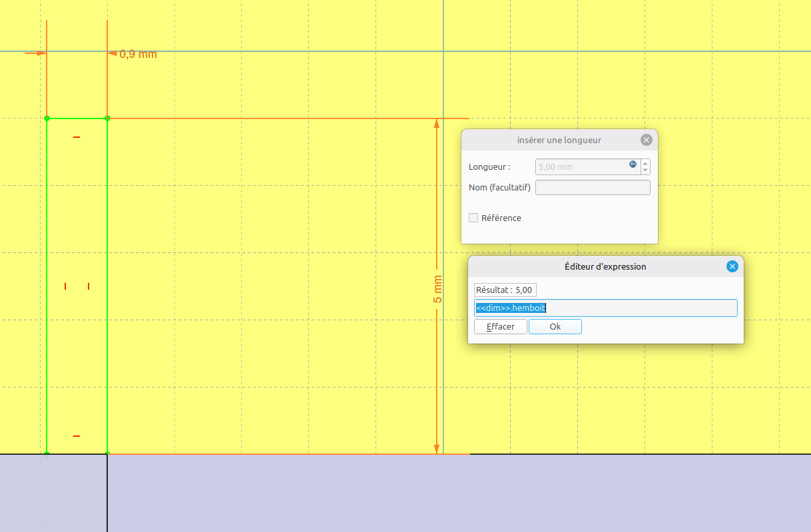Click the expression field containing <<dim>>.hemboit
The image size is (811, 532).
[605, 308]
